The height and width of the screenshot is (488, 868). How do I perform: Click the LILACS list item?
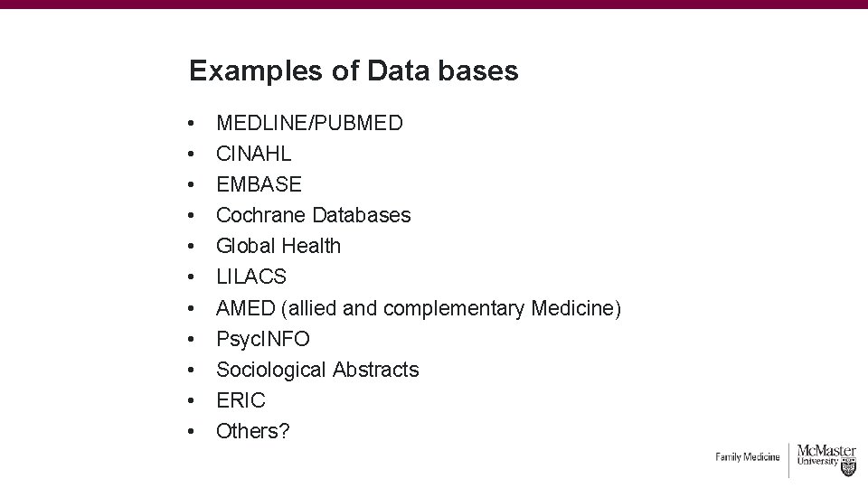(250, 277)
